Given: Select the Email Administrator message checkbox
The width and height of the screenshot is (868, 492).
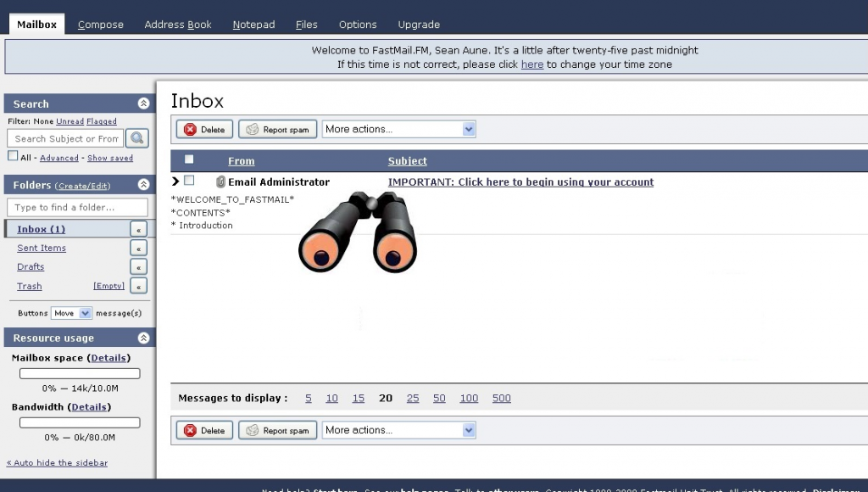Looking at the screenshot, I should [x=189, y=180].
